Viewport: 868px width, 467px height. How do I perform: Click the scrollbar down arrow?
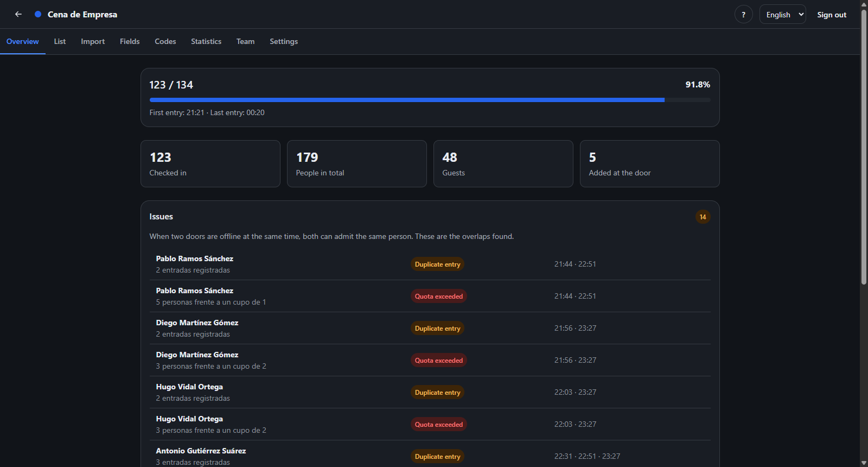[864, 463]
